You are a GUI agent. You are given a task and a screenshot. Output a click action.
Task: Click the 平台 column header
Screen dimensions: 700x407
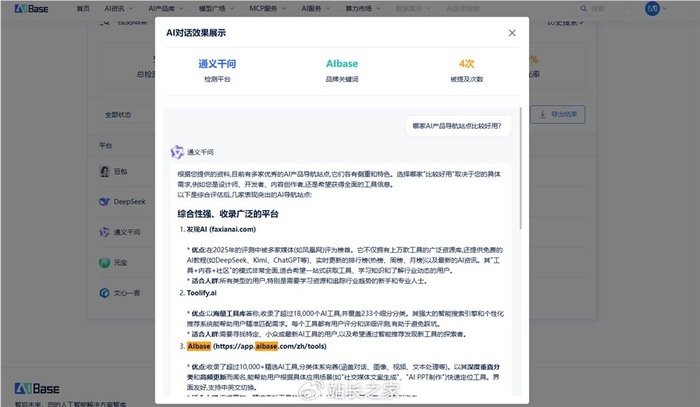tap(106, 145)
